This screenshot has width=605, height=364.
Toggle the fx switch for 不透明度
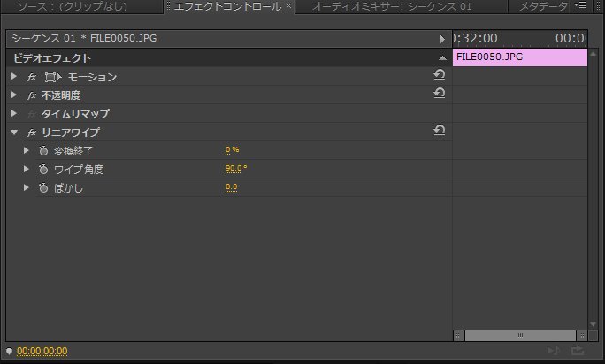click(32, 95)
